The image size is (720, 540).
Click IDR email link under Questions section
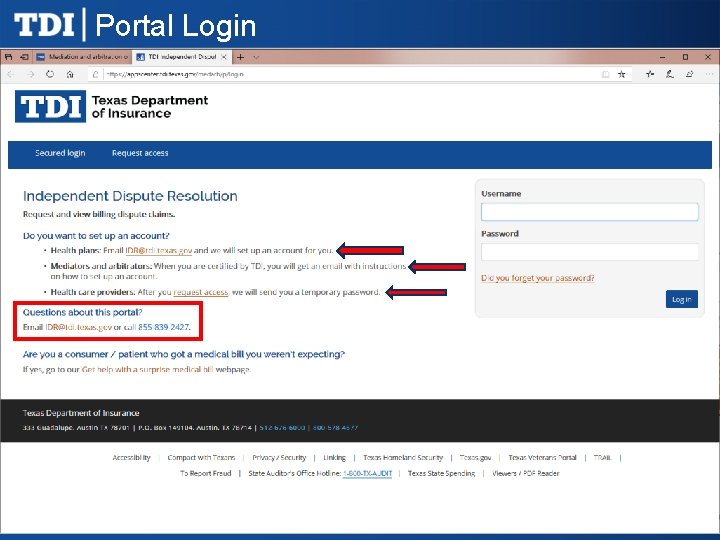coord(79,327)
